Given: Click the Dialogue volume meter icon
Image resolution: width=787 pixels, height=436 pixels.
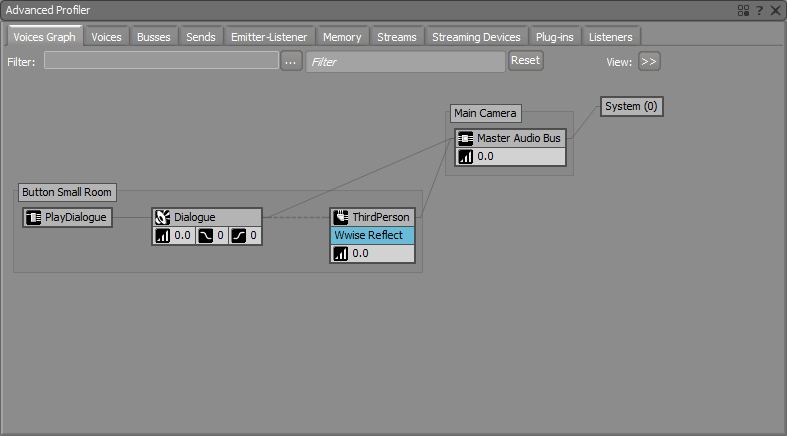Looking at the screenshot, I should point(162,235).
